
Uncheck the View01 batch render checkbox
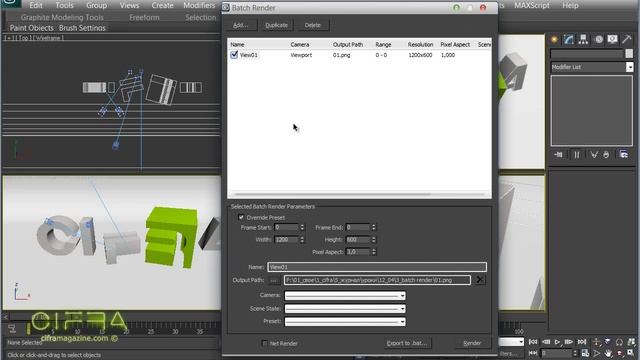point(234,55)
